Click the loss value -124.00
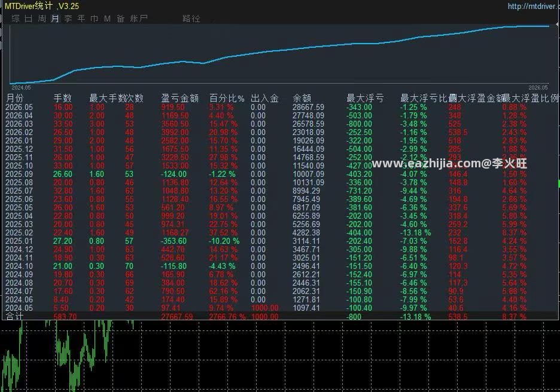This screenshot has width=560, height=392. [x=174, y=174]
